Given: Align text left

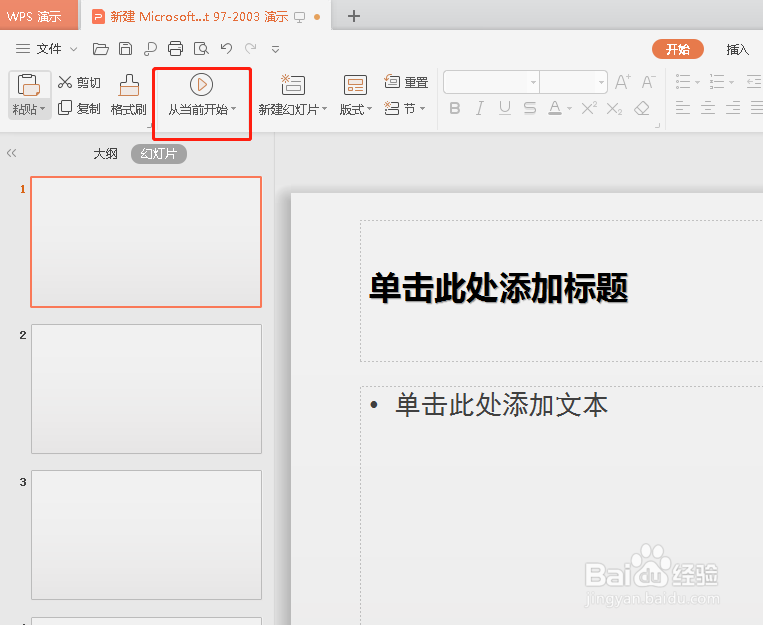Looking at the screenshot, I should tap(683, 108).
